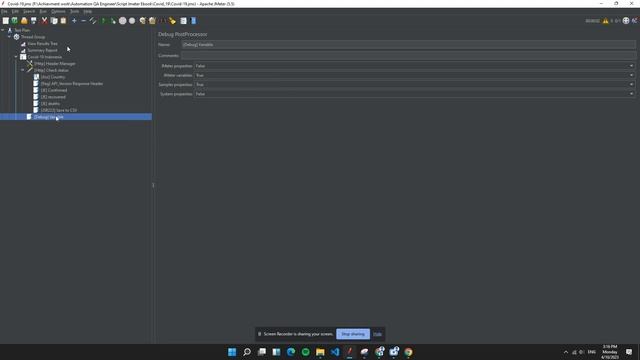Select [Http] Check status sampler
This screenshot has height=360, width=640.
click(x=51, y=70)
